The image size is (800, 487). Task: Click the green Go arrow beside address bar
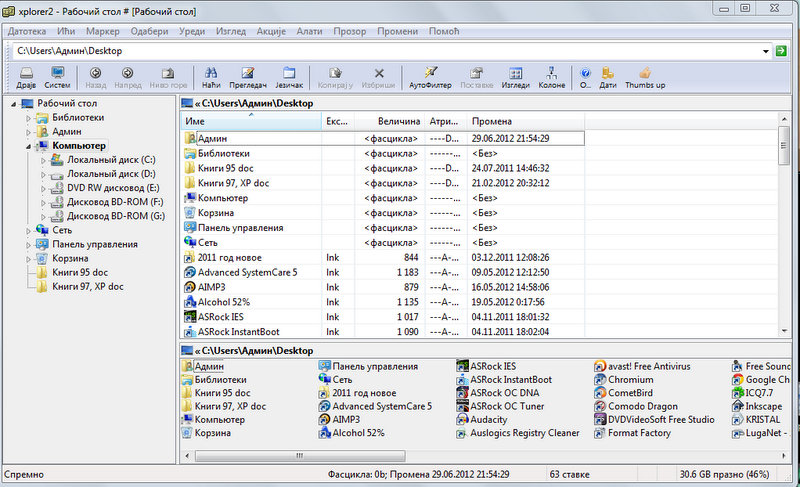[781, 50]
